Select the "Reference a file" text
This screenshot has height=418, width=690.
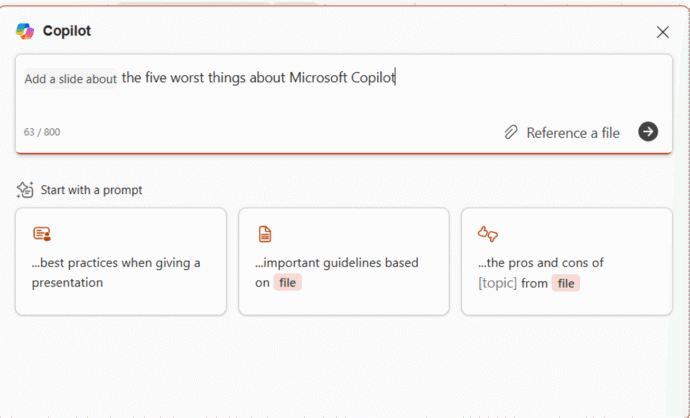pos(573,132)
